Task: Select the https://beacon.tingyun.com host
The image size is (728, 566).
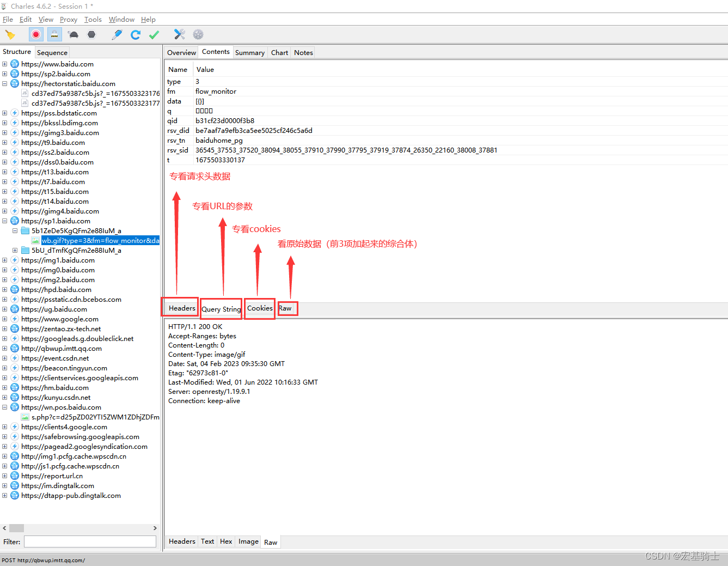Action: pyautogui.click(x=64, y=368)
